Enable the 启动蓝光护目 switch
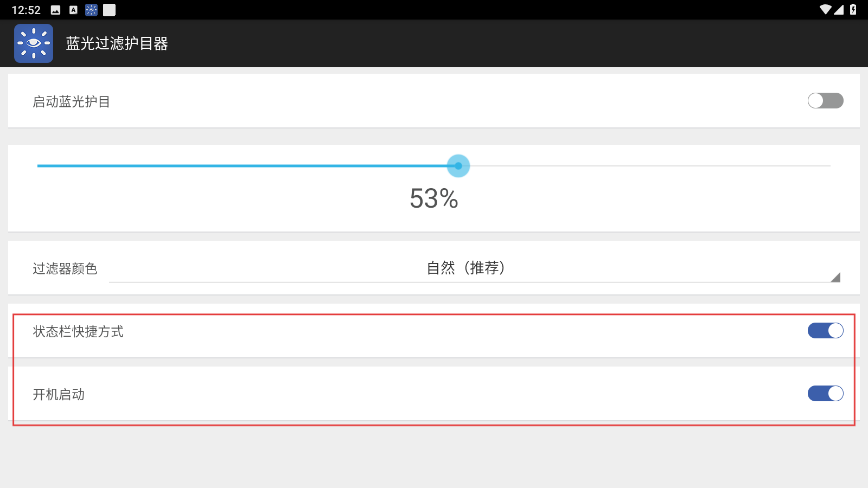This screenshot has height=488, width=868. tap(825, 101)
